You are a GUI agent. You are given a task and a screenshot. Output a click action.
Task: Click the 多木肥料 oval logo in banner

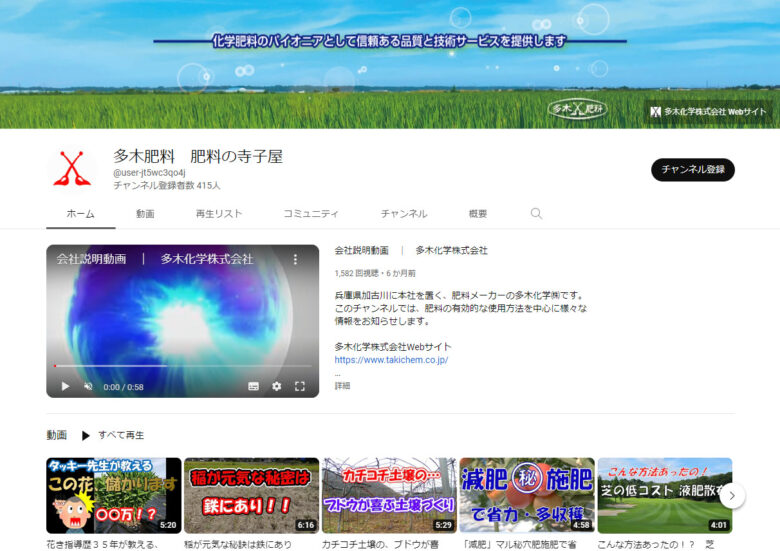(577, 108)
